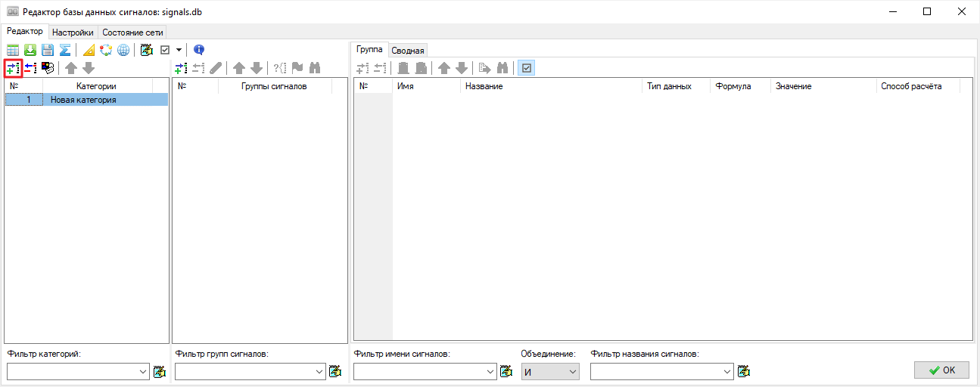The width and height of the screenshot is (980, 387).
Task: Click the globe icon in the top toolbar
Action: [x=123, y=50]
